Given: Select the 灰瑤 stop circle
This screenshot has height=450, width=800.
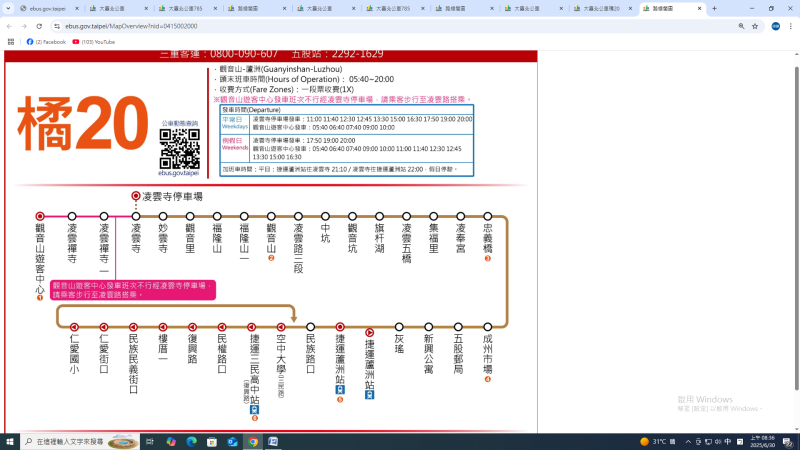Looking at the screenshot, I should [x=399, y=327].
